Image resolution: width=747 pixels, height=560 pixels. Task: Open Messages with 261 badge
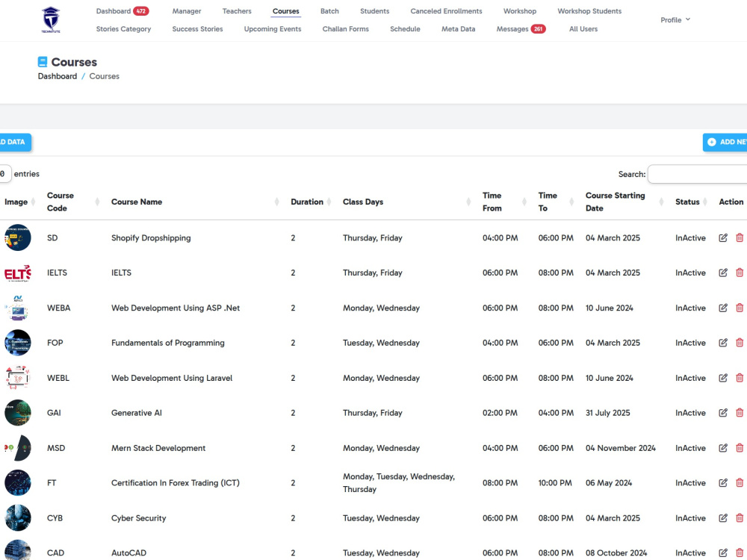pyautogui.click(x=521, y=29)
